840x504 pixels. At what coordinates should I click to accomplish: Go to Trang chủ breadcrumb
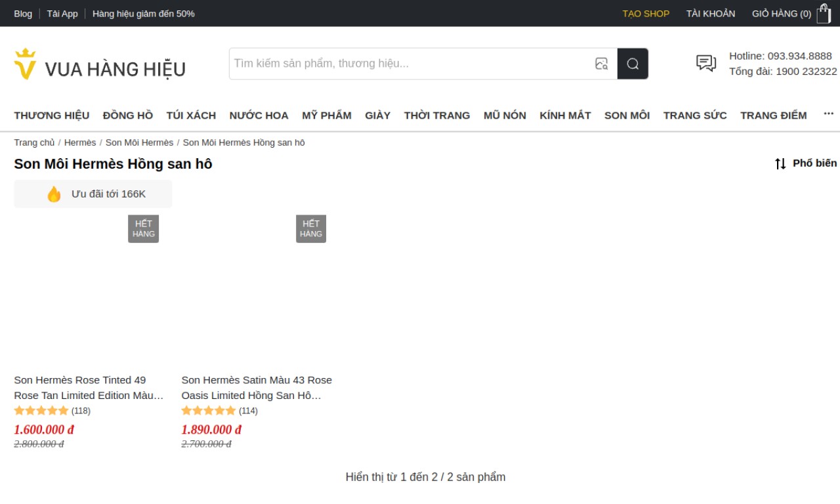34,142
